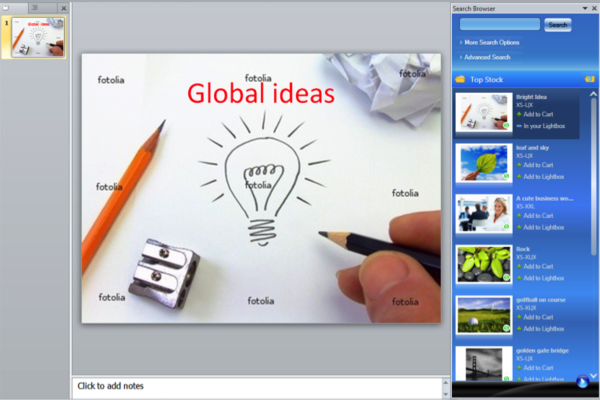Screen dimensions: 600x400
Task: Click the green badge on business woman thumbnail
Action: pyautogui.click(x=506, y=227)
